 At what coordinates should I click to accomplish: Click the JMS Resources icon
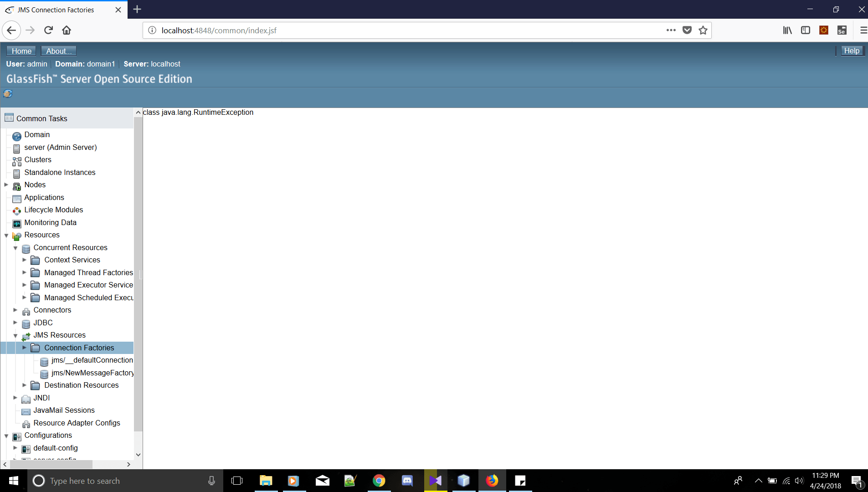26,336
